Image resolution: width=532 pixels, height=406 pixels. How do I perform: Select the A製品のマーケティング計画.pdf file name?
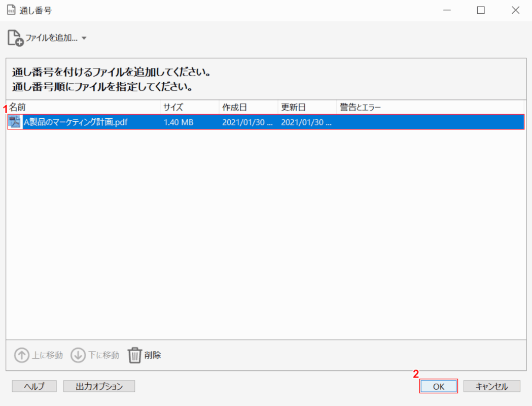click(76, 122)
